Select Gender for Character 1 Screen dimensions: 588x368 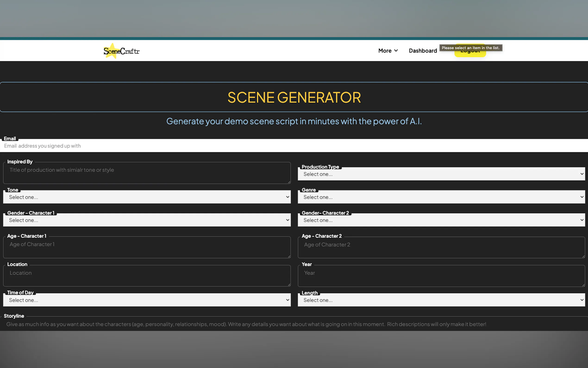pyautogui.click(x=147, y=220)
